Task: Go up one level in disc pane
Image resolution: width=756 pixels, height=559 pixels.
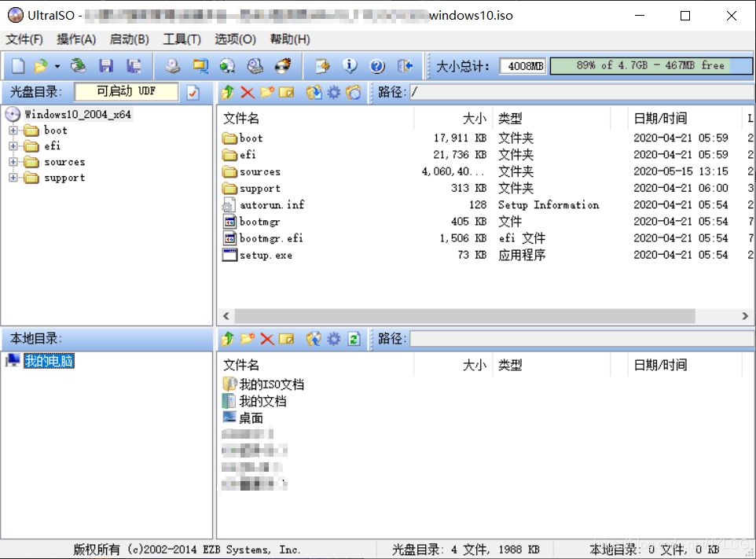Action: [x=228, y=92]
